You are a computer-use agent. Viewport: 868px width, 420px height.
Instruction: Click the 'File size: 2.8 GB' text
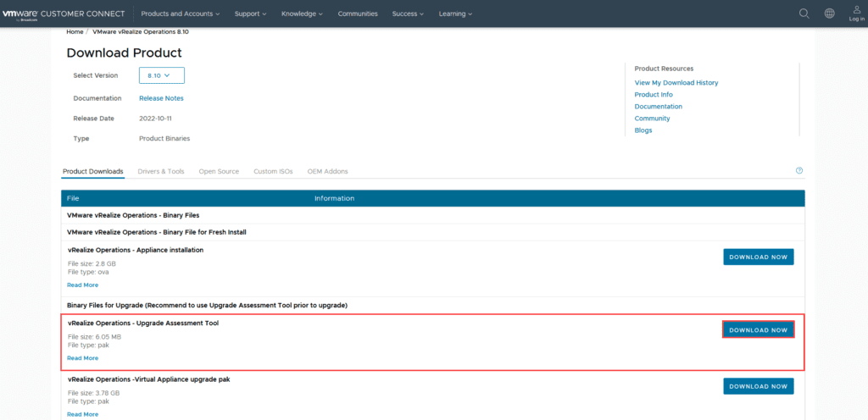[92, 263]
